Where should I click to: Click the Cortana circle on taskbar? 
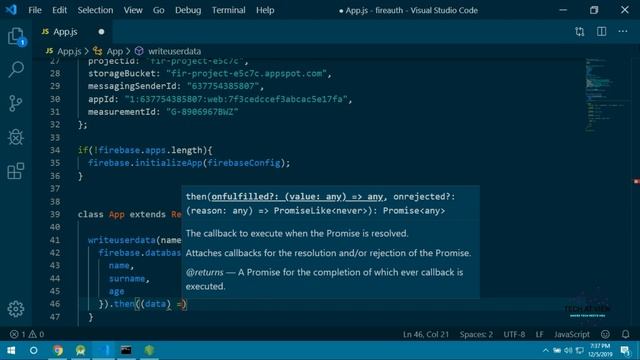coord(33,350)
